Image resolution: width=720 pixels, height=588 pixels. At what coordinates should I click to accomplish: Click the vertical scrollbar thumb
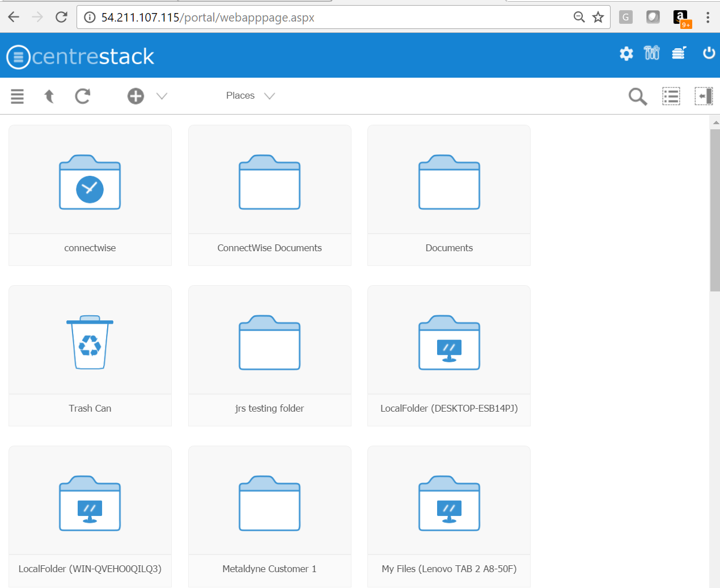[x=715, y=210]
